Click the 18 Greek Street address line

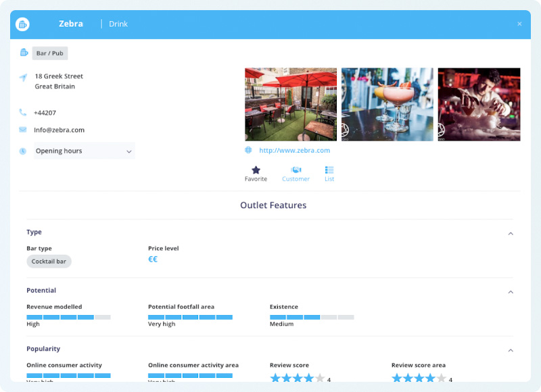[x=59, y=76]
